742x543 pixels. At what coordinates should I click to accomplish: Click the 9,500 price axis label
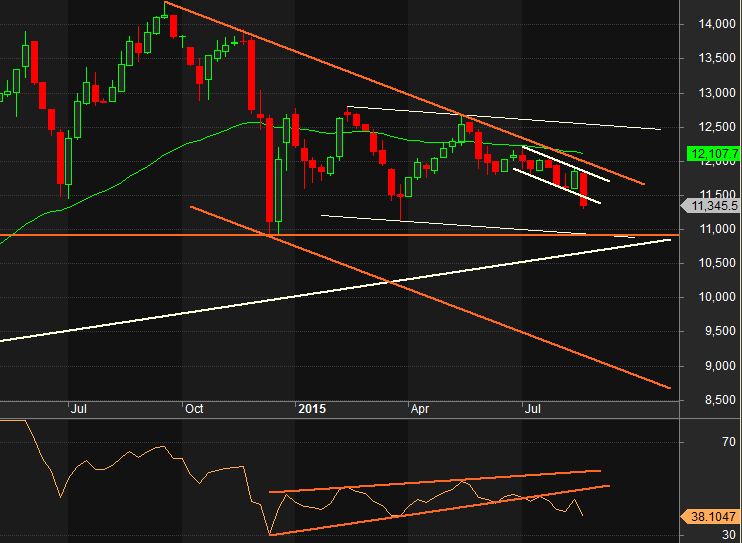[720, 331]
